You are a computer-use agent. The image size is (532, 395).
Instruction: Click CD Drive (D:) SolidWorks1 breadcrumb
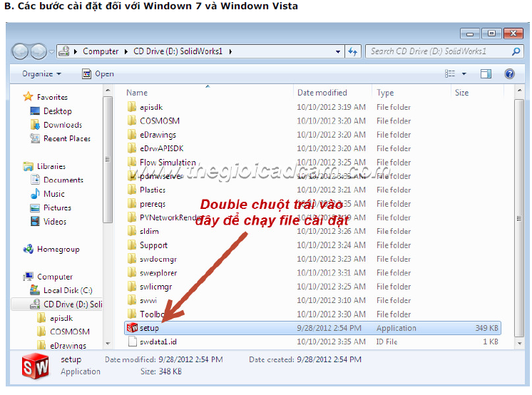pos(178,51)
